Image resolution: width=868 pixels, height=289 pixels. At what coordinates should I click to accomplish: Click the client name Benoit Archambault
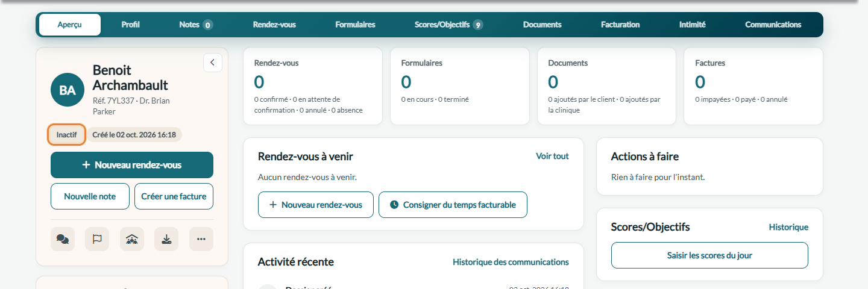[130, 78]
